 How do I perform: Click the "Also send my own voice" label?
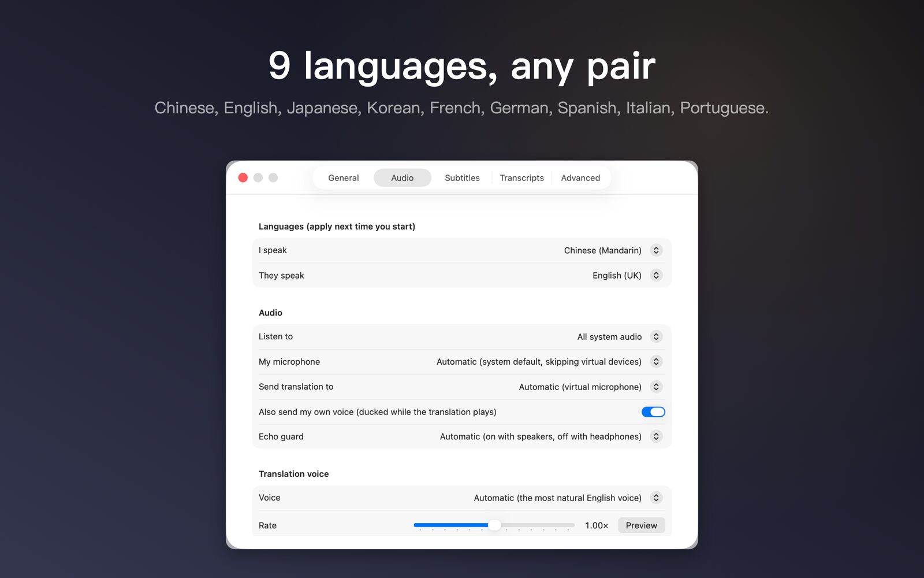point(378,412)
